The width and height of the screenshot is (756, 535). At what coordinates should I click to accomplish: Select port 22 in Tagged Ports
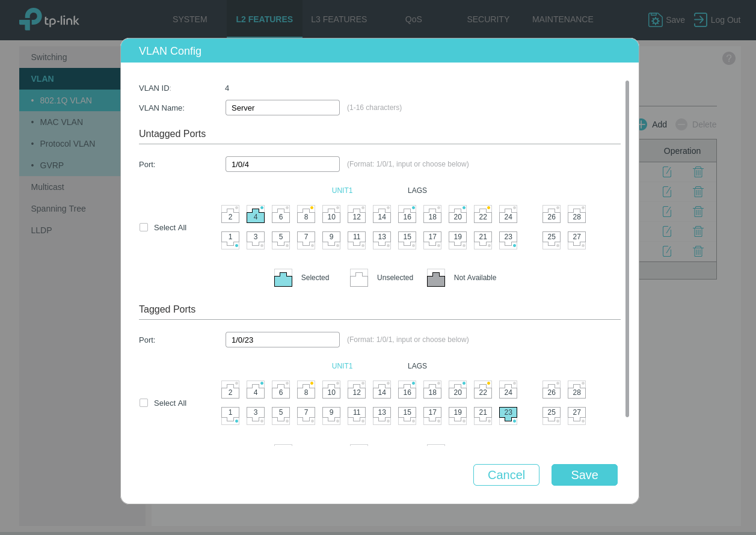(483, 390)
